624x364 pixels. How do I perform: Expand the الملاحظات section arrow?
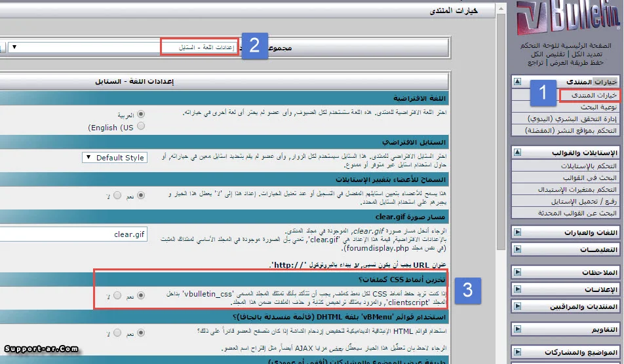coord(517,272)
